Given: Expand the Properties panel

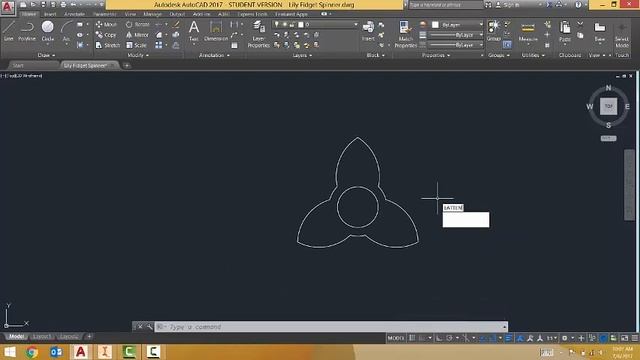Looking at the screenshot, I should point(436,55).
